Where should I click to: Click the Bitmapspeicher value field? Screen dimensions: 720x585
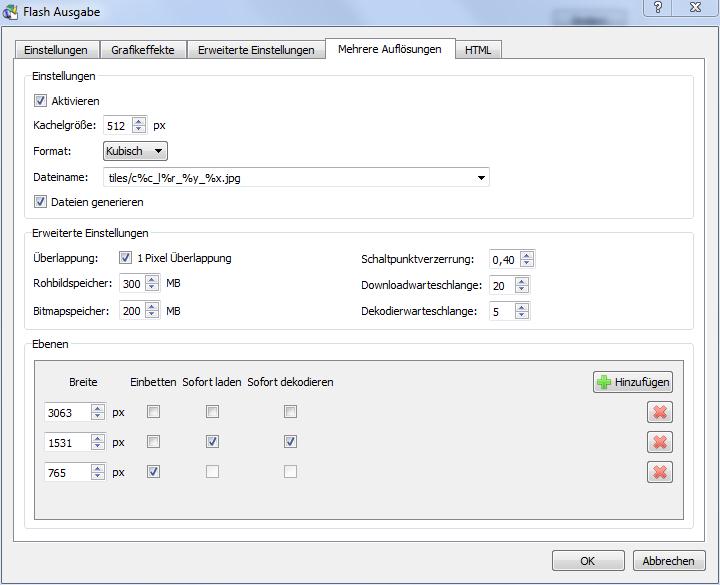[131, 312]
